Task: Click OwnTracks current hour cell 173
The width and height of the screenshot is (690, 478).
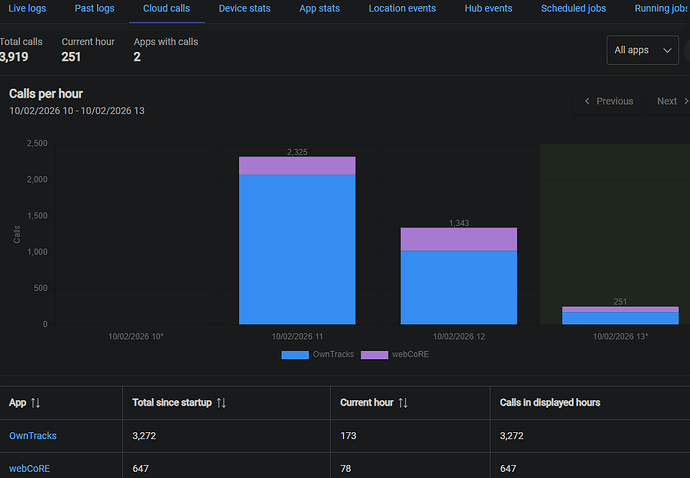Action: (348, 436)
